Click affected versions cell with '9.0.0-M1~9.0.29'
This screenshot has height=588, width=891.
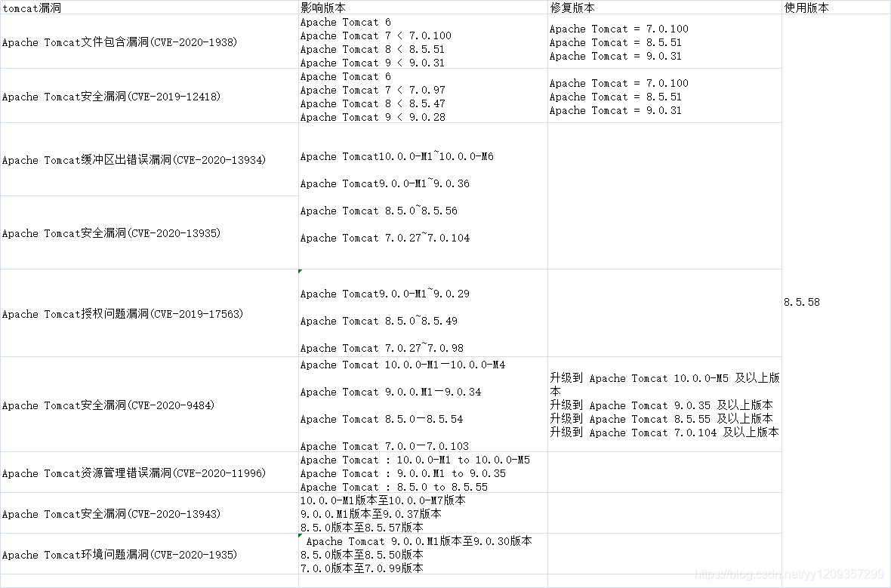pyautogui.click(x=424, y=313)
